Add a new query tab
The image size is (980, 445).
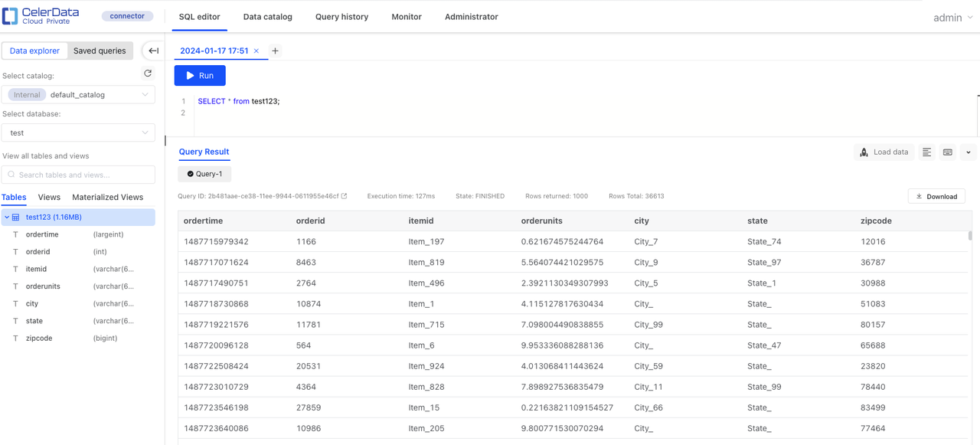275,51
